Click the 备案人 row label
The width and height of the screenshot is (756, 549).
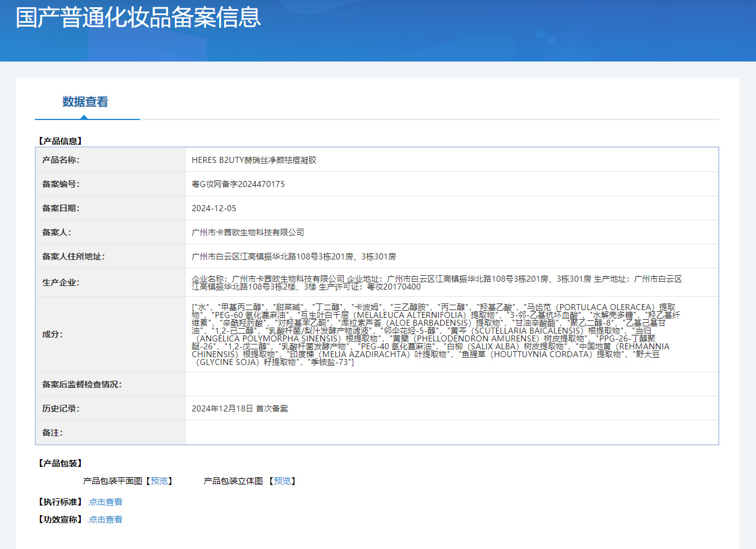pyautogui.click(x=57, y=232)
